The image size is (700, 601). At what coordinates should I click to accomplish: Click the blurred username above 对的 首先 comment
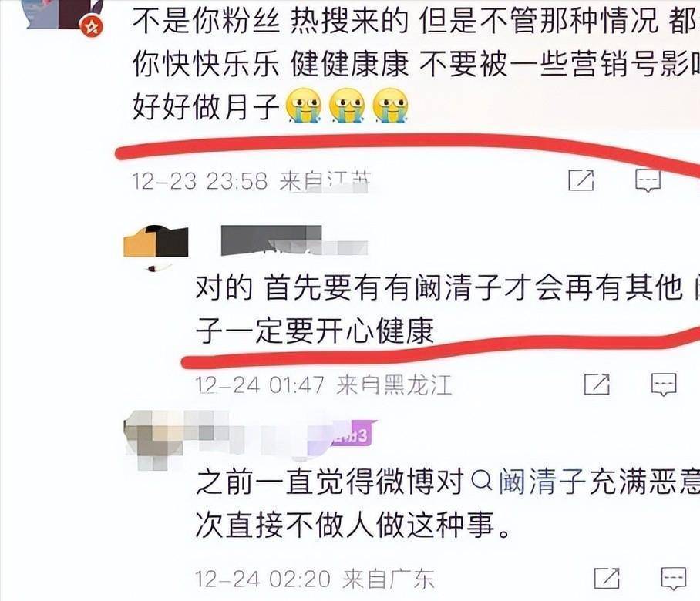click(x=294, y=240)
